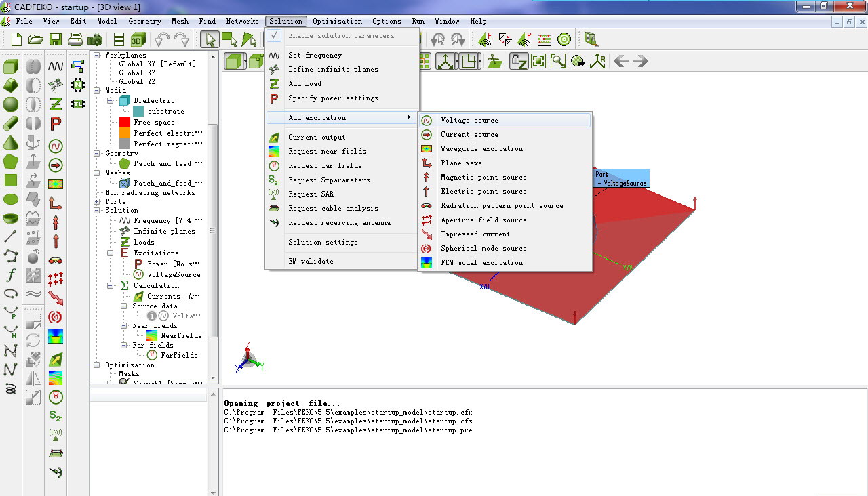Go to next view arrow
868x496 pixels.
click(x=641, y=62)
